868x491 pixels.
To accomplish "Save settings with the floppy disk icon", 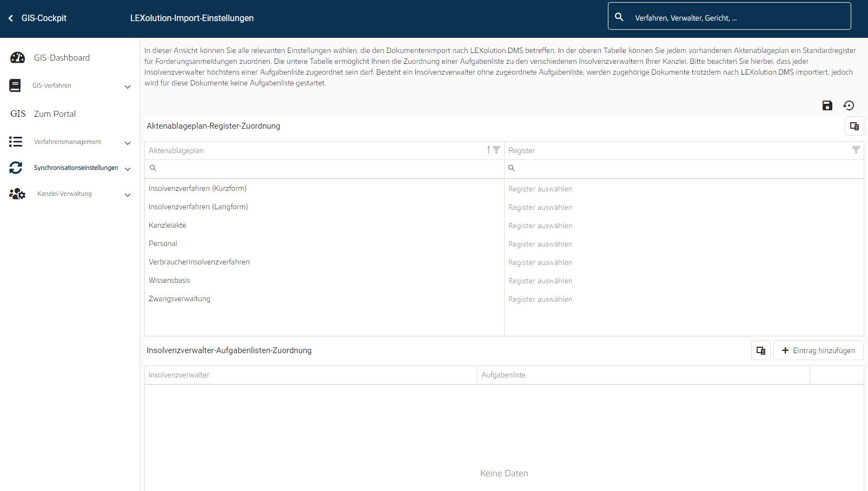I will (x=827, y=105).
